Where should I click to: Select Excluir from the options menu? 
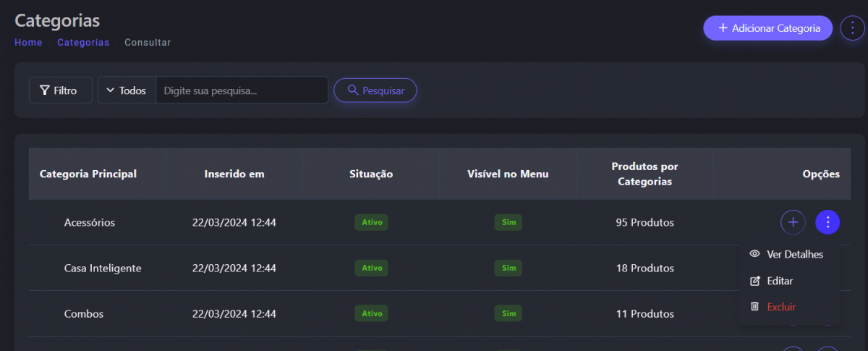[781, 307]
